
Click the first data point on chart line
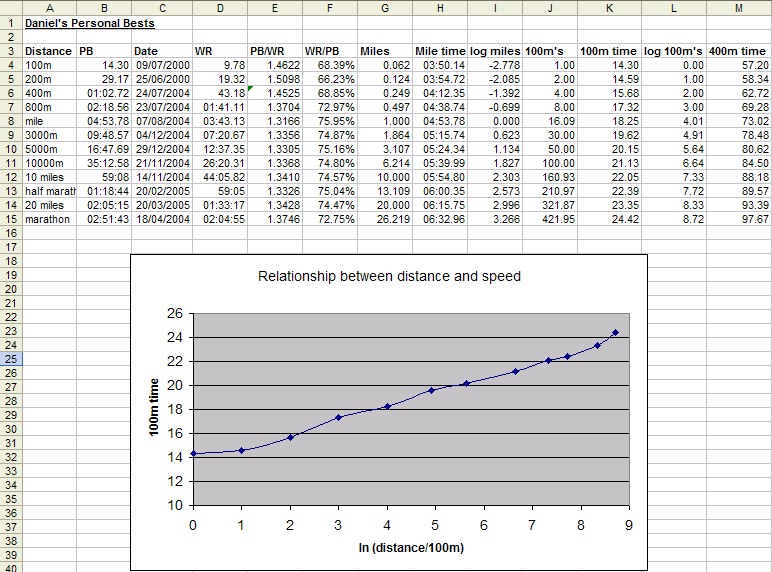(193, 453)
